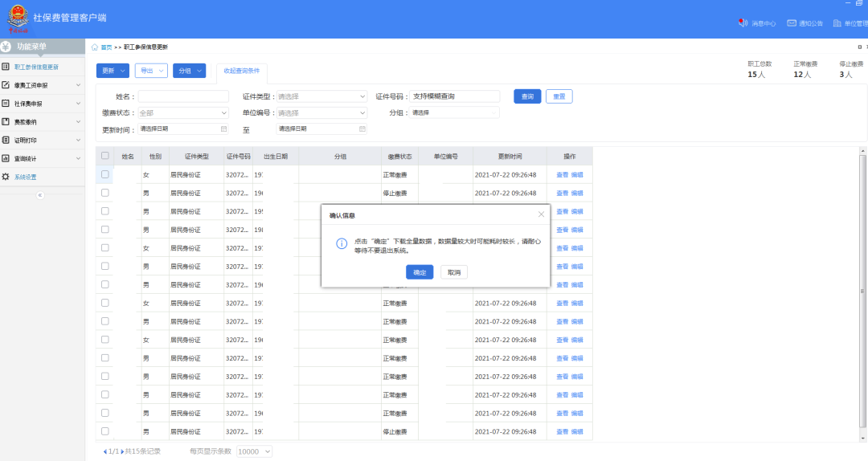Click the info icon in 确认信息 dialog
This screenshot has width=868, height=461.
[x=342, y=243]
